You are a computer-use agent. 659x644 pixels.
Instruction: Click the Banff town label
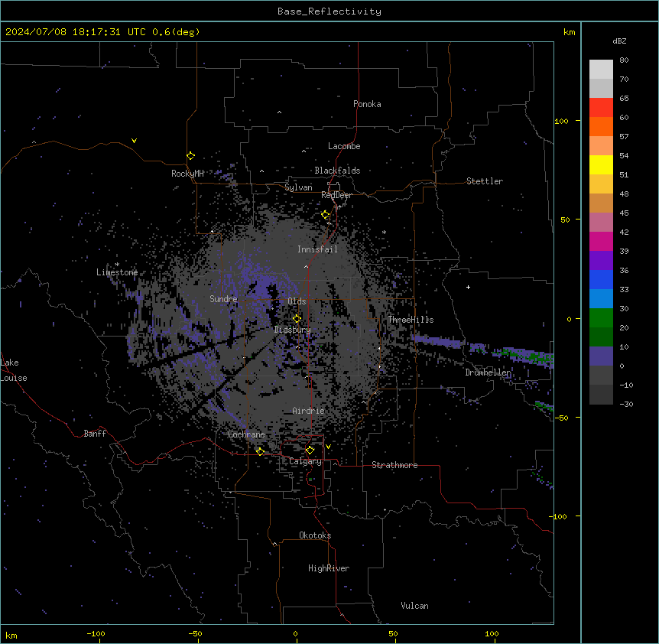click(95, 434)
